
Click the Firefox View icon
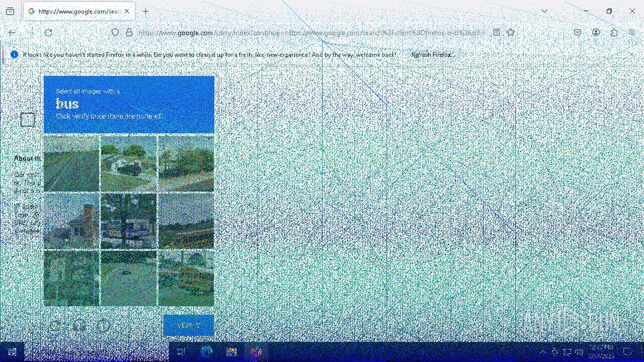coord(10,11)
